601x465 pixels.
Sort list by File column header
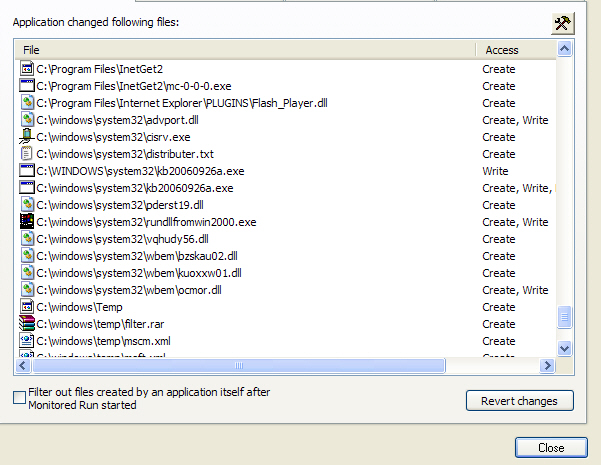click(x=246, y=49)
